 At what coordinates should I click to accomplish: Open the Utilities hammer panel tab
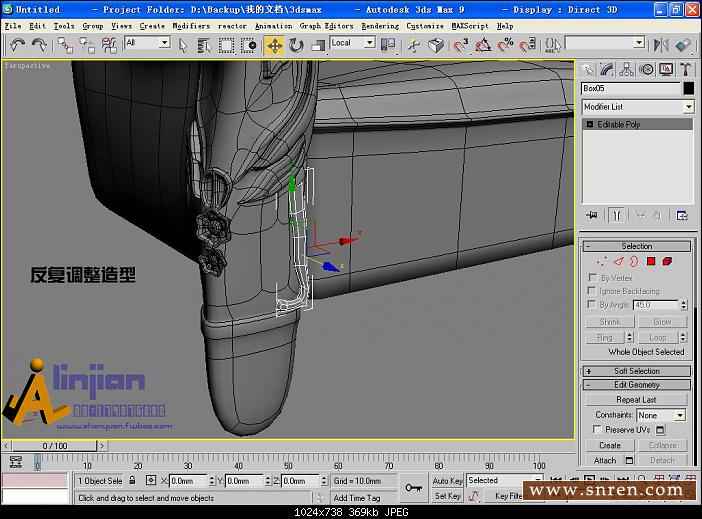point(686,69)
